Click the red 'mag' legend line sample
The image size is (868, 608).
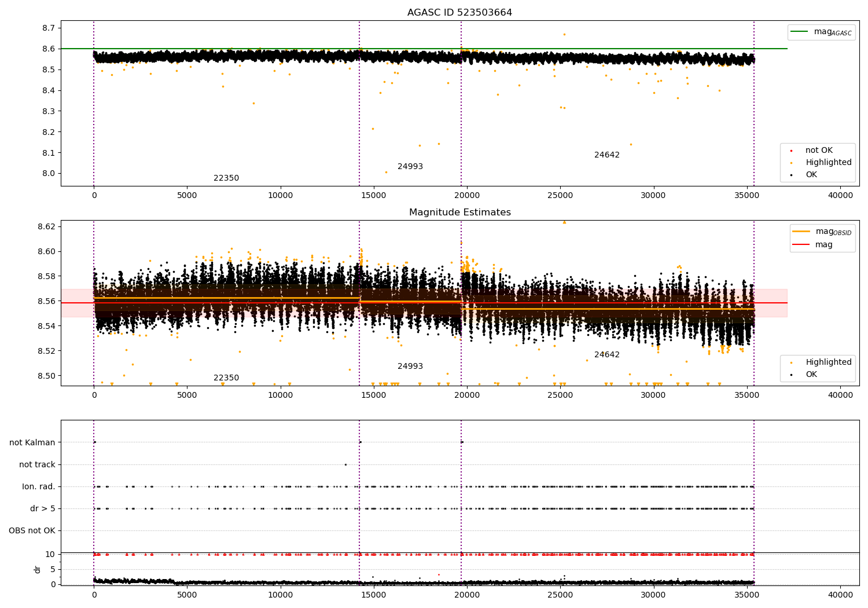(801, 244)
